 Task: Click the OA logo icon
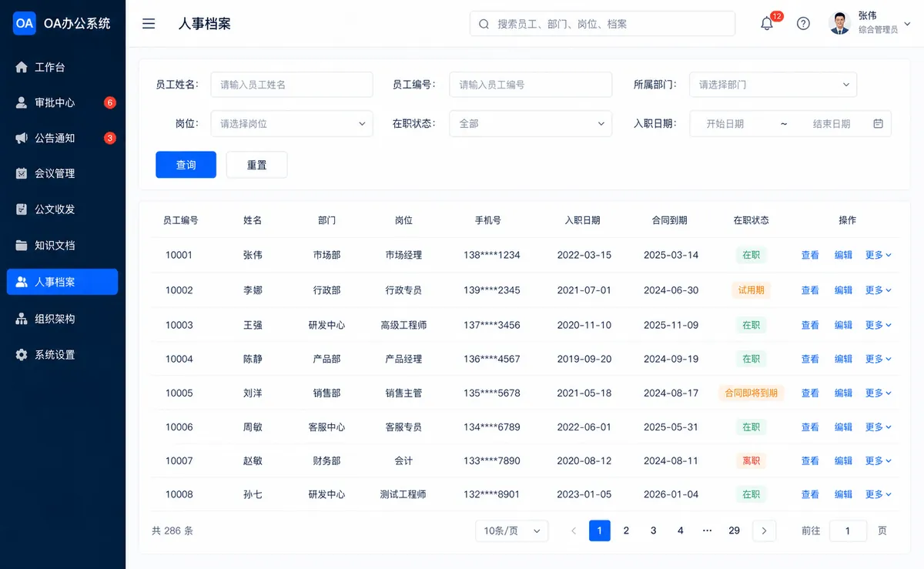tap(25, 23)
